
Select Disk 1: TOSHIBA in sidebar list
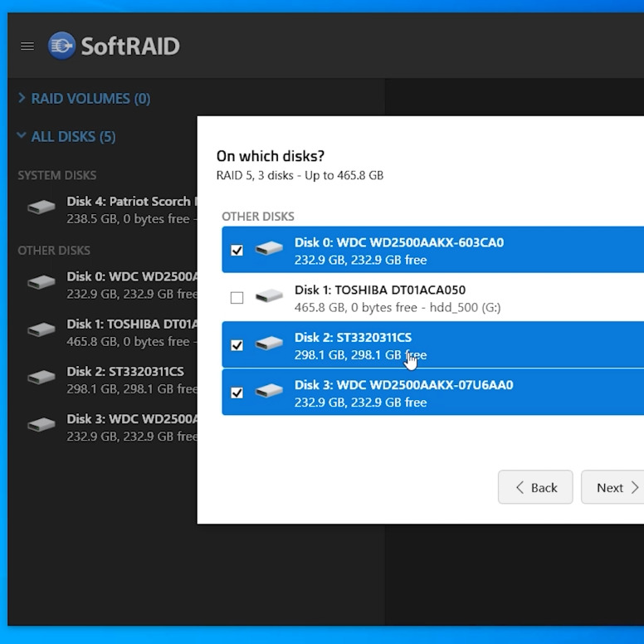tap(110, 333)
